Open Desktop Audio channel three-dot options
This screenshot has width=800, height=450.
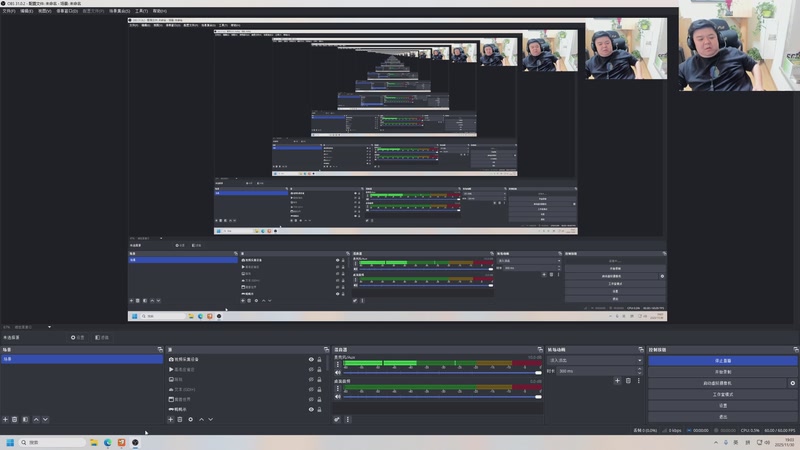(x=337, y=389)
